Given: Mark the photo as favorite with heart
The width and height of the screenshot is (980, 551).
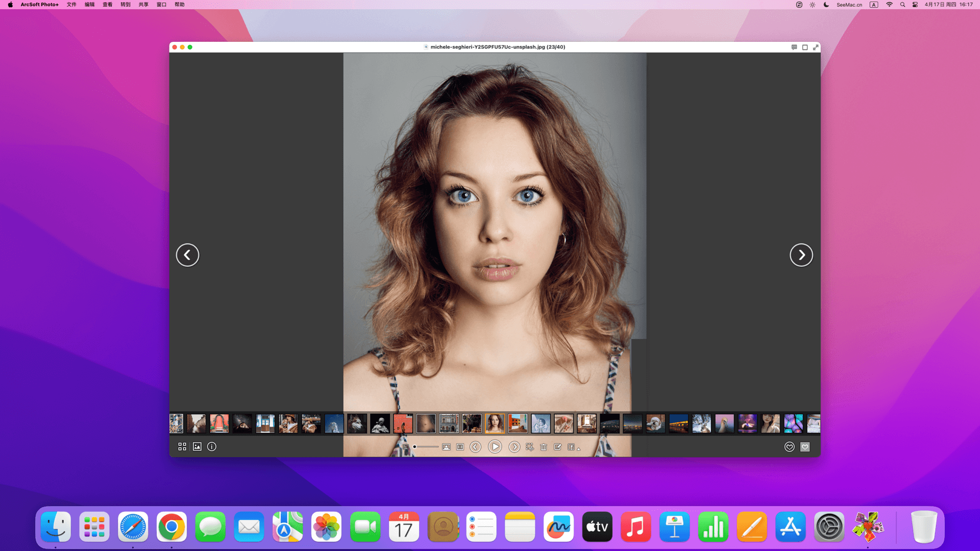Looking at the screenshot, I should click(789, 447).
